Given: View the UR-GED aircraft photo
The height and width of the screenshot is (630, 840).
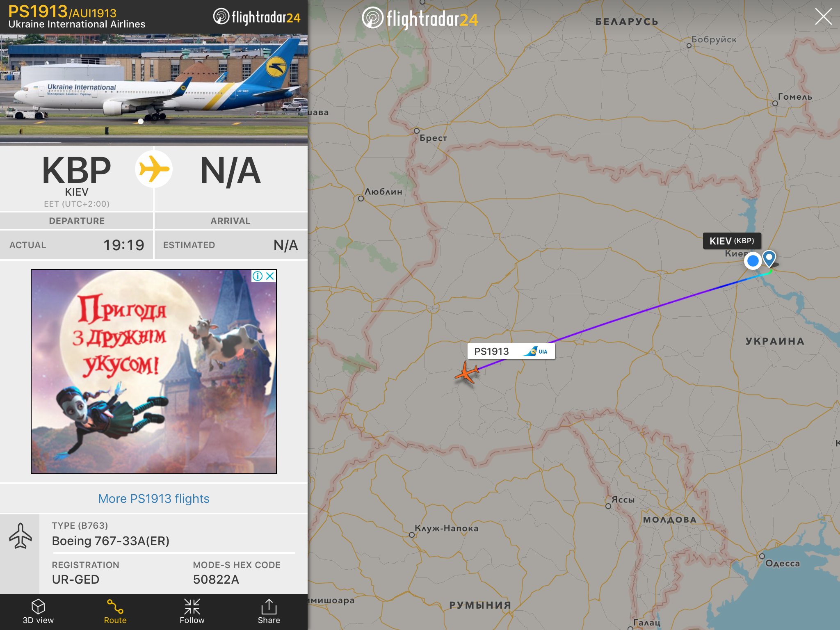Looking at the screenshot, I should click(154, 89).
